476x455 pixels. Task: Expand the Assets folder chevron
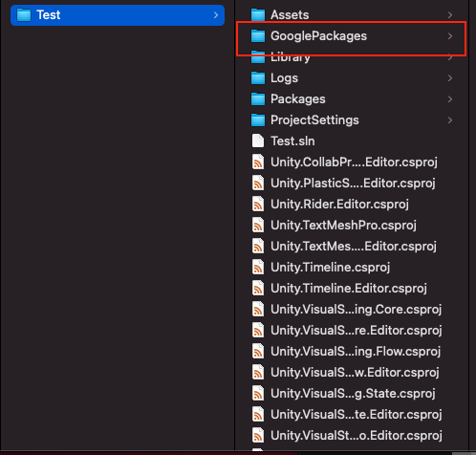click(450, 15)
